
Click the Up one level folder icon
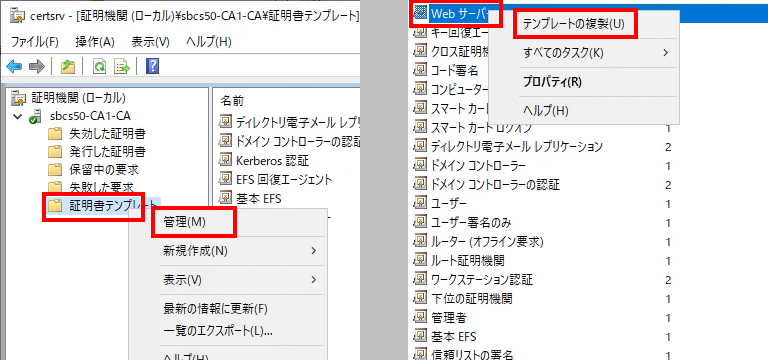[x=68, y=67]
